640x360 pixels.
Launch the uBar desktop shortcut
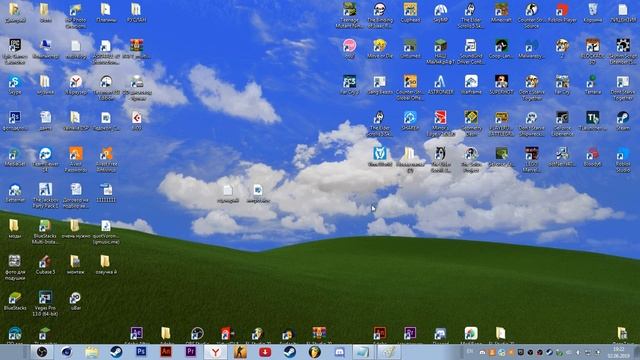click(76, 300)
